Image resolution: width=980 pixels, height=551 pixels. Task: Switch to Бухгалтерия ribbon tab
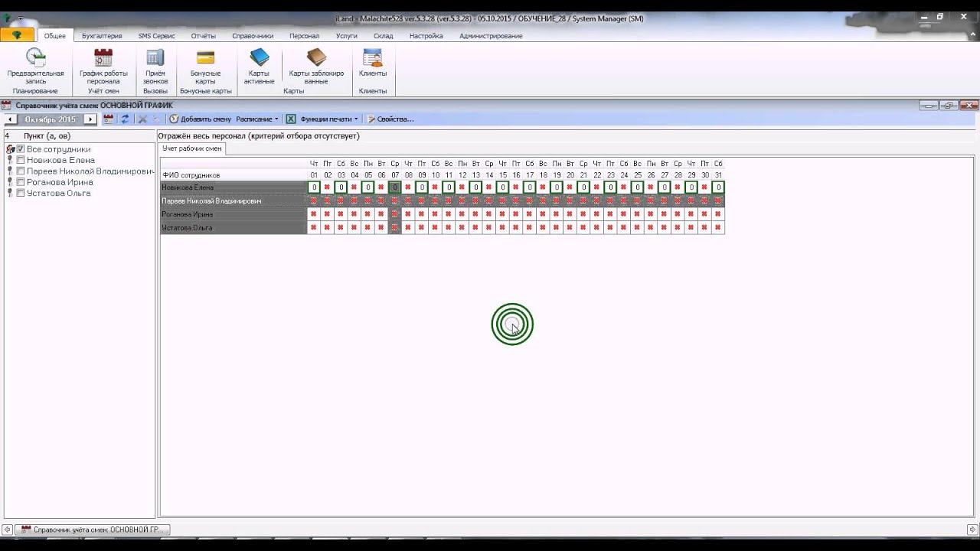click(102, 36)
